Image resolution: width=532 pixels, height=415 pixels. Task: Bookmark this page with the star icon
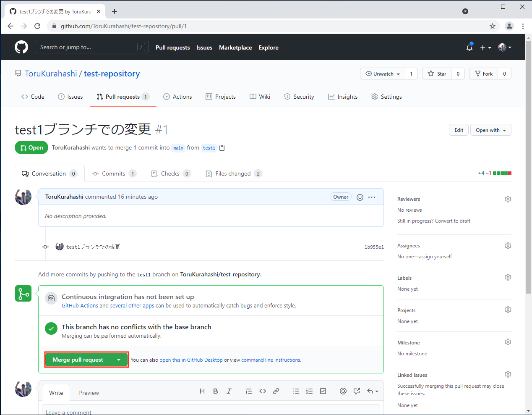(493, 26)
